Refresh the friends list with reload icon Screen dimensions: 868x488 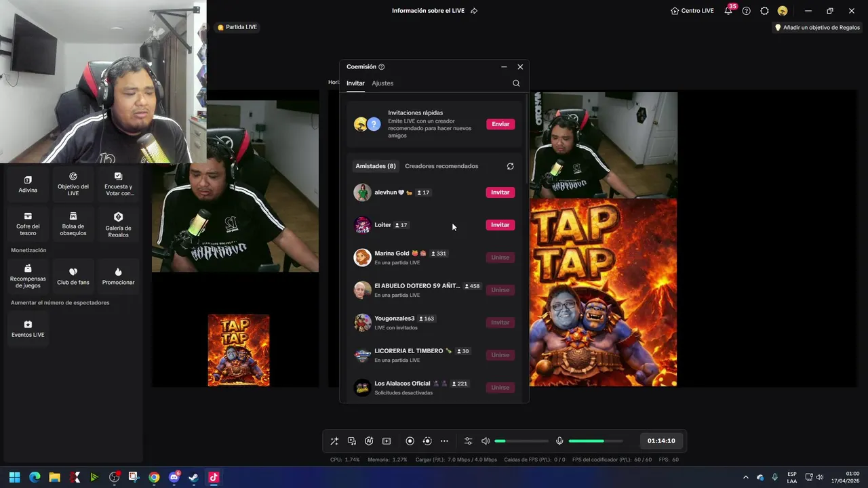click(510, 166)
